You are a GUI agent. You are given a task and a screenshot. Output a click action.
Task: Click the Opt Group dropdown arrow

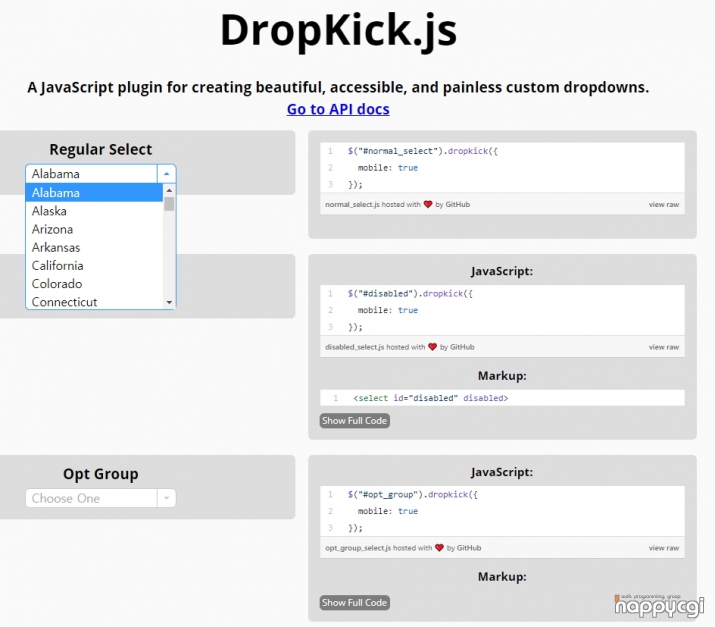point(166,498)
